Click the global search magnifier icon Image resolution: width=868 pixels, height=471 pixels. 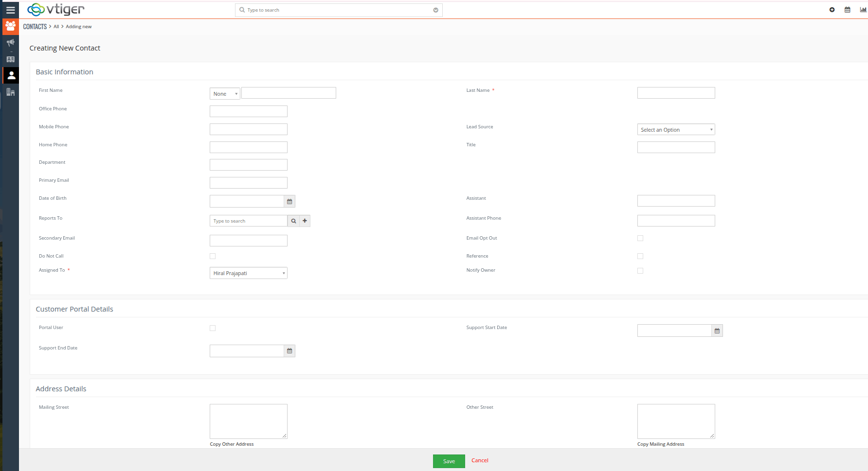coord(242,10)
